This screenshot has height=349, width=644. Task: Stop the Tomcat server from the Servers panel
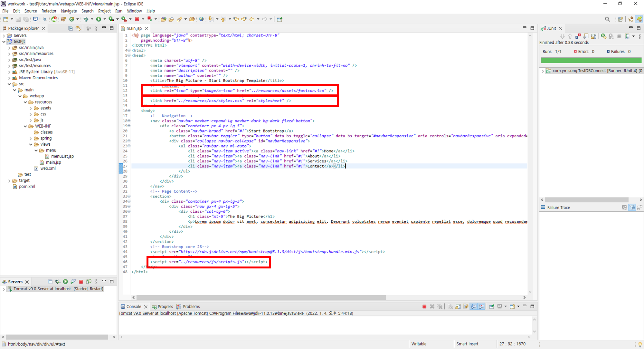pos(81,282)
